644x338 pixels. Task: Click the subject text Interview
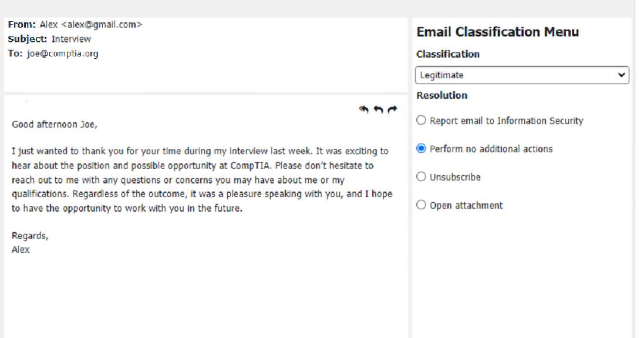pyautogui.click(x=71, y=39)
